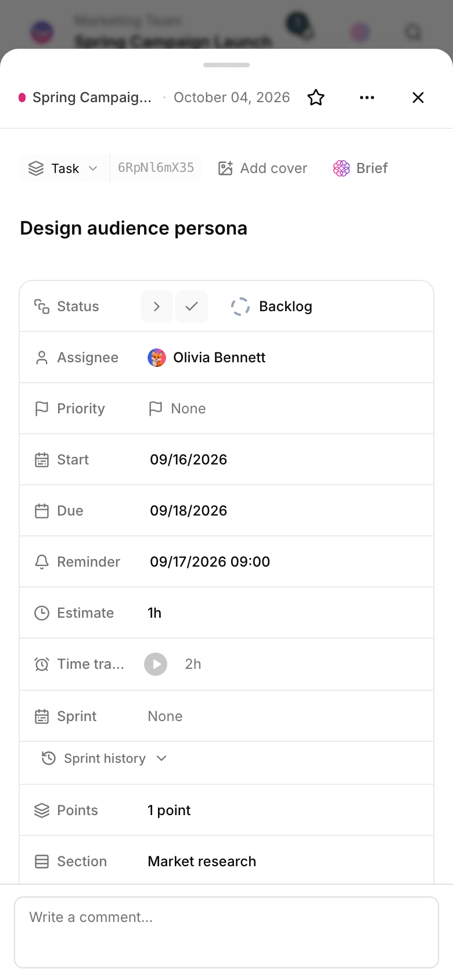Click the Add cover image icon

(x=225, y=168)
